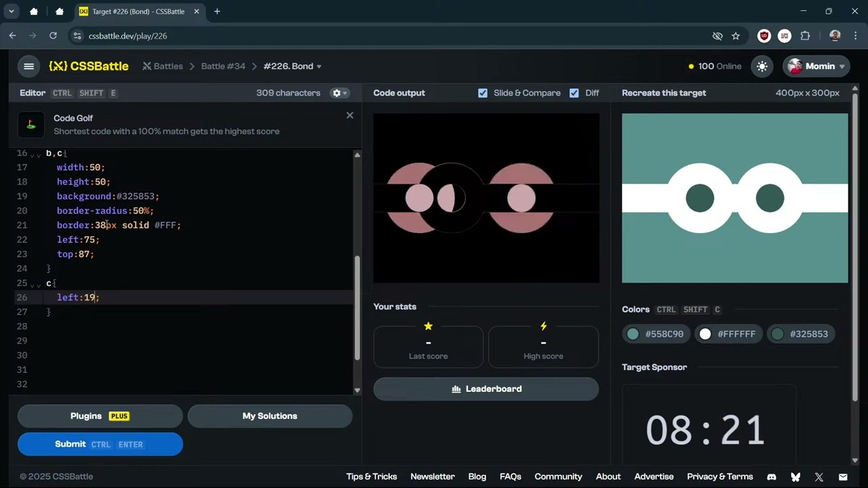The image size is (868, 488).
Task: Open the Bluesky butterfly icon in footer
Action: (795, 477)
